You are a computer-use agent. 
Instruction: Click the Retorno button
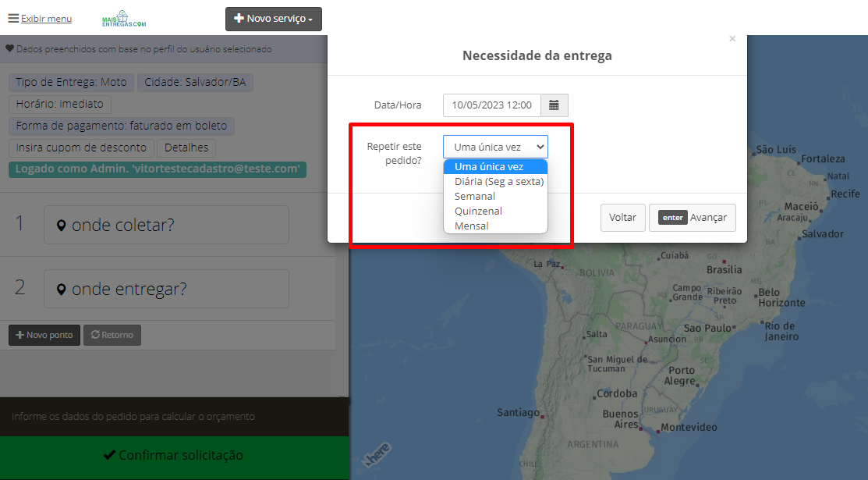112,335
